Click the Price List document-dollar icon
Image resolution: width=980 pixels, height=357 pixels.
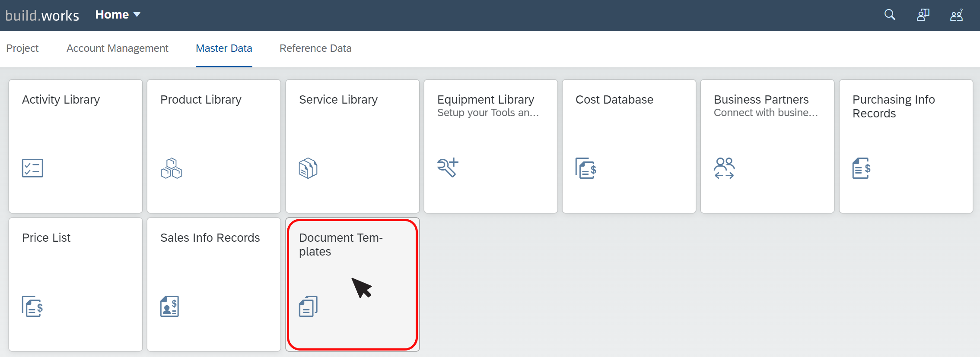pyautogui.click(x=32, y=306)
